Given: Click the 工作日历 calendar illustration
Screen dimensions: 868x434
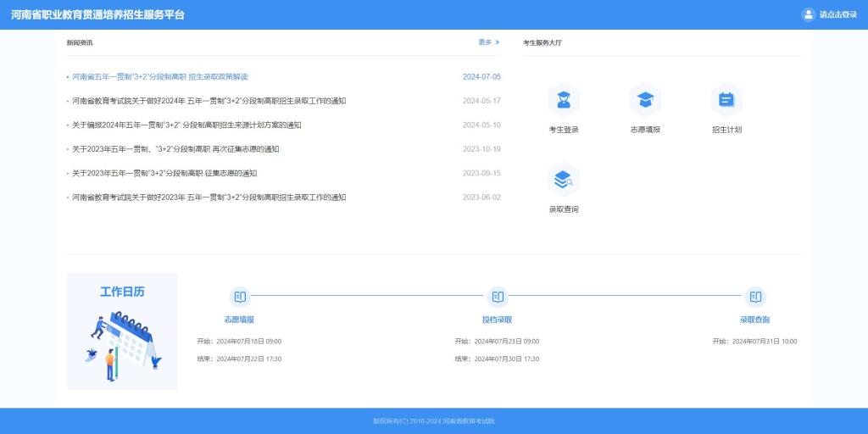Looking at the screenshot, I should [122, 343].
